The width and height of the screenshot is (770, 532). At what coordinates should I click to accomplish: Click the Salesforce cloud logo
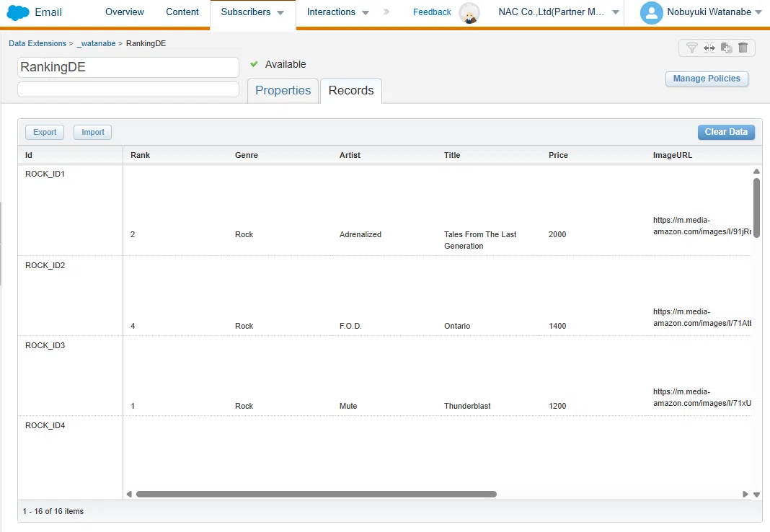[x=18, y=12]
